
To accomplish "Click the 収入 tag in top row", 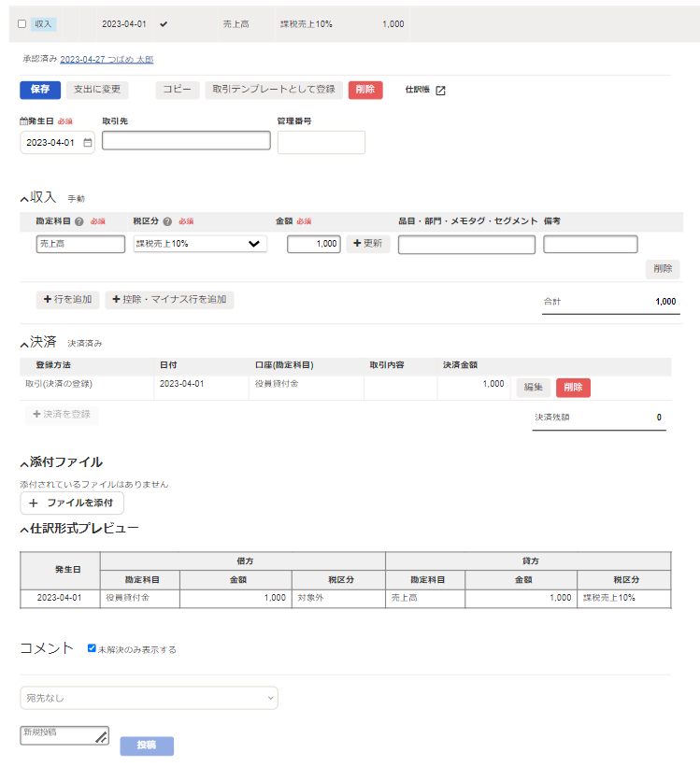I will pos(43,24).
